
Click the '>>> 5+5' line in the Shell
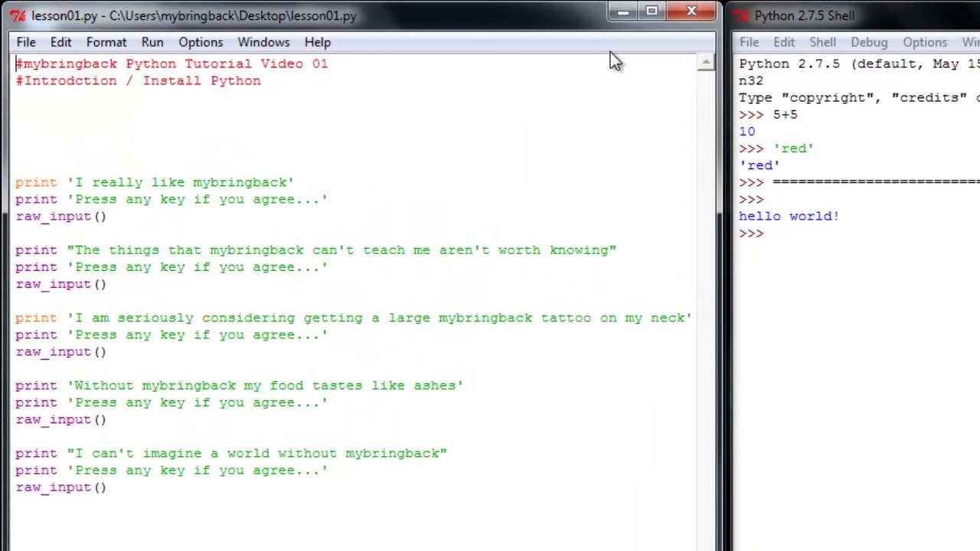click(768, 114)
